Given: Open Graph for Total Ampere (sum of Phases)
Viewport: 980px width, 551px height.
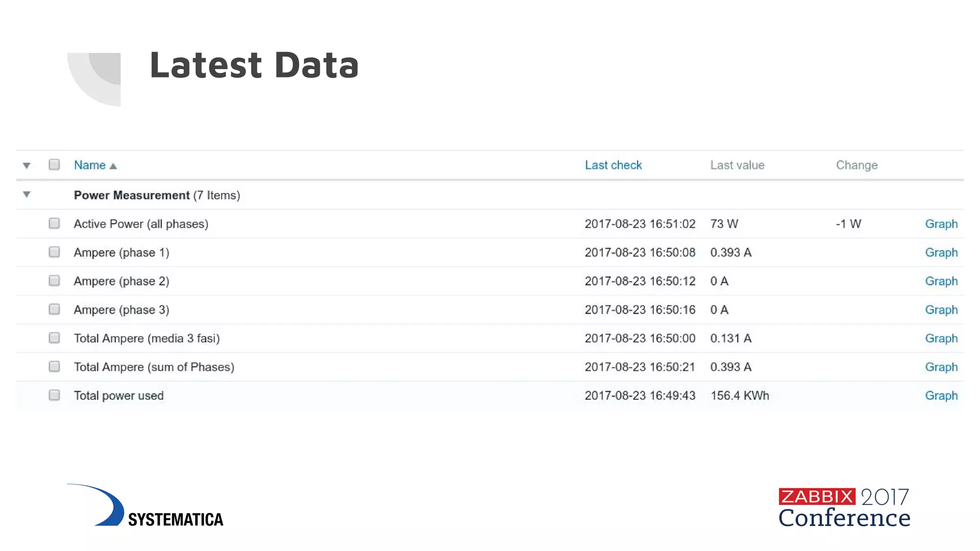Looking at the screenshot, I should point(941,367).
